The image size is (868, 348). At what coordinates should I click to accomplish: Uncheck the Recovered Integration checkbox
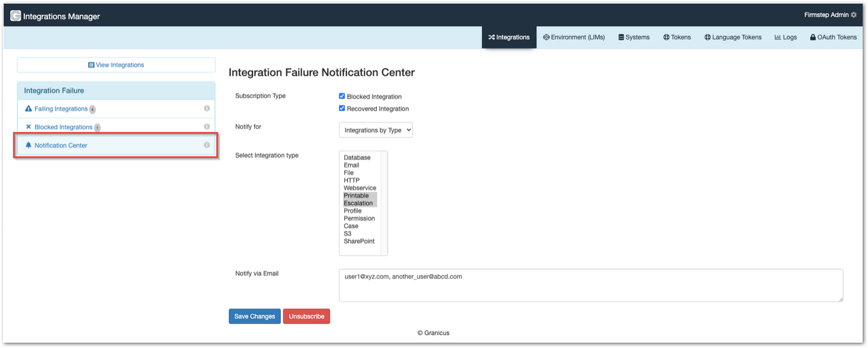point(342,108)
